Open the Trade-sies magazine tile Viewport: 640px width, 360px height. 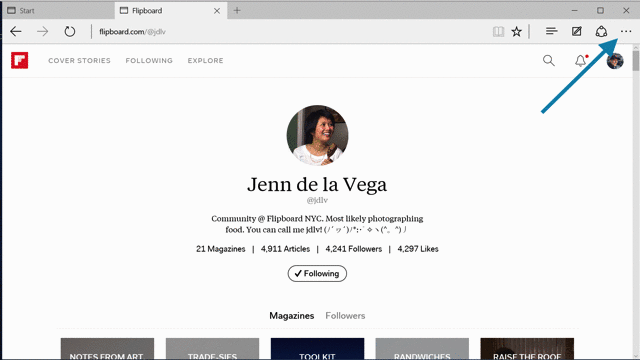212,349
